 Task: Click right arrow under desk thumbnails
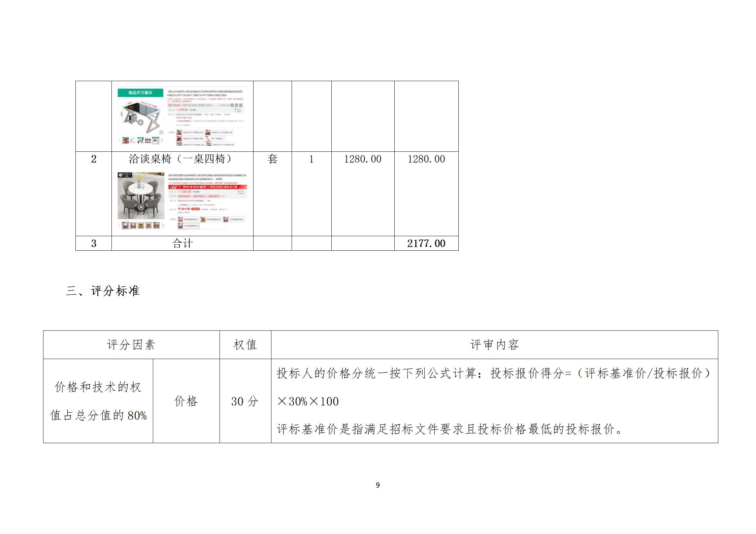162,141
